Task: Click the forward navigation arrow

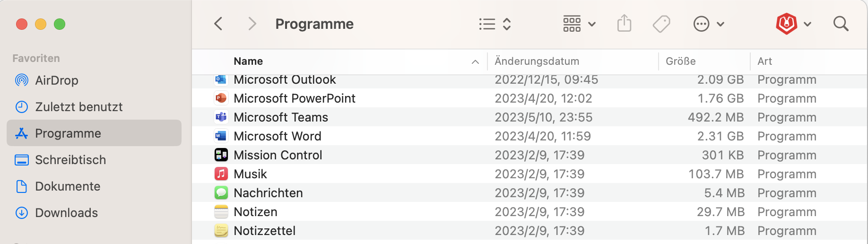Action: click(252, 24)
